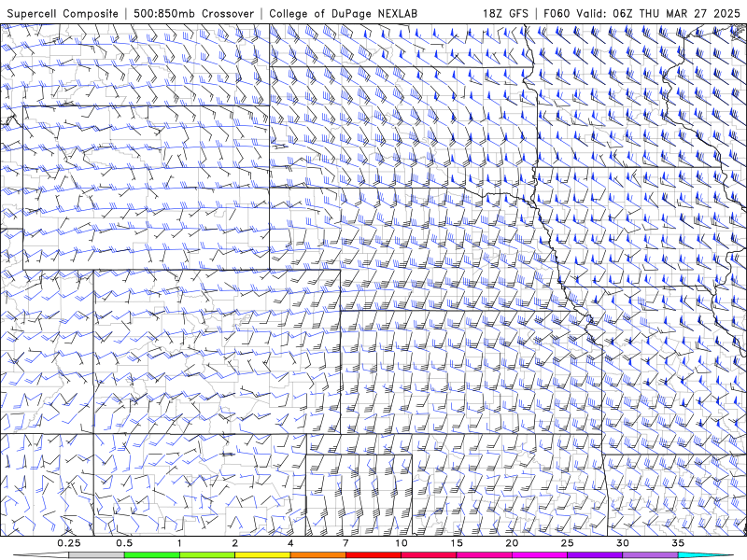This screenshot has height=560, width=747.
Task: Click the legend value 35
Action: coord(678,543)
